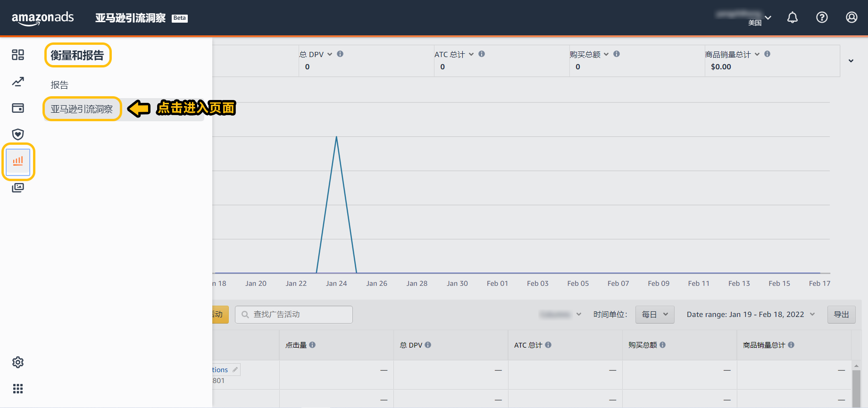Click the $0.00 sales value
The width and height of the screenshot is (868, 408).
[x=721, y=67]
